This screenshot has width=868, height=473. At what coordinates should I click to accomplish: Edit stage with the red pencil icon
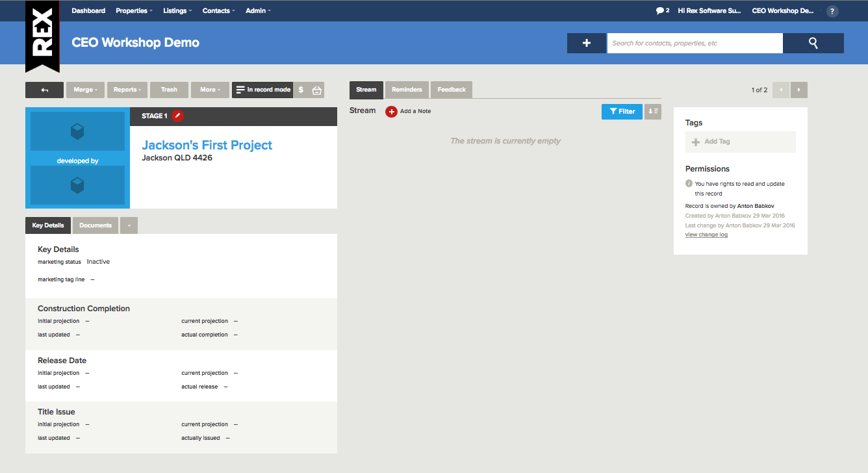(x=178, y=116)
